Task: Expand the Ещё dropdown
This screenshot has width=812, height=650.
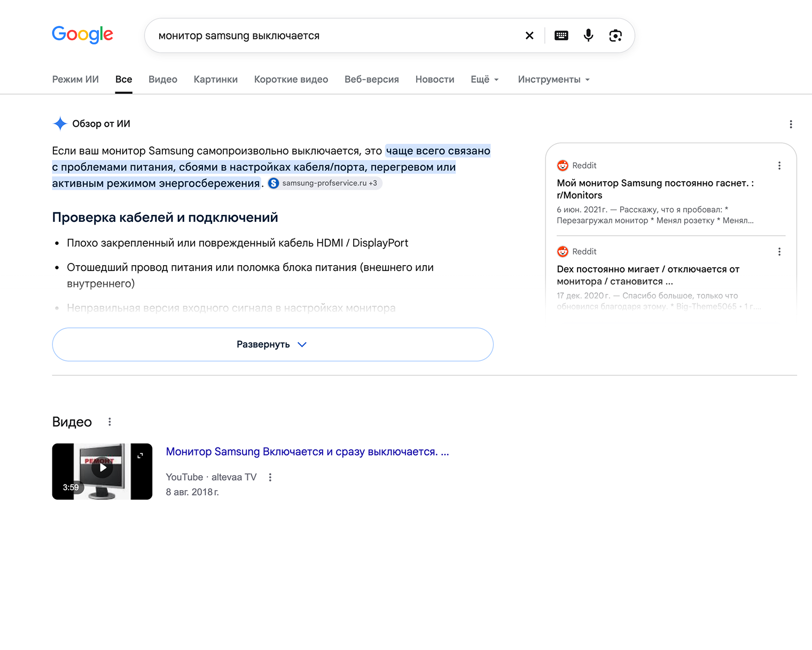Action: click(x=485, y=79)
